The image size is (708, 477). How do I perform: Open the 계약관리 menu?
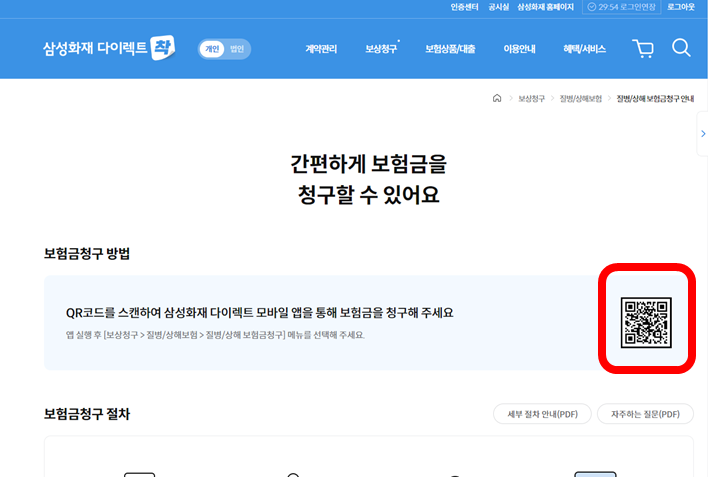321,49
